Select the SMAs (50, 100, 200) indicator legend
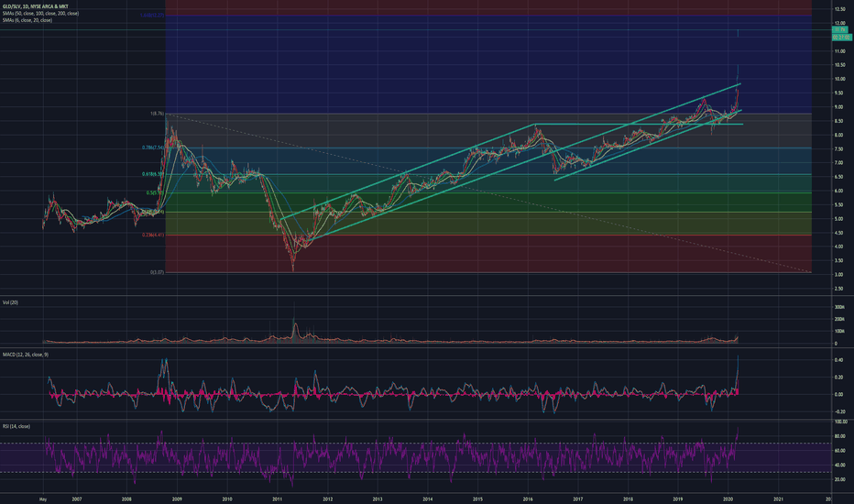The height and width of the screenshot is (504, 854). [x=40, y=13]
